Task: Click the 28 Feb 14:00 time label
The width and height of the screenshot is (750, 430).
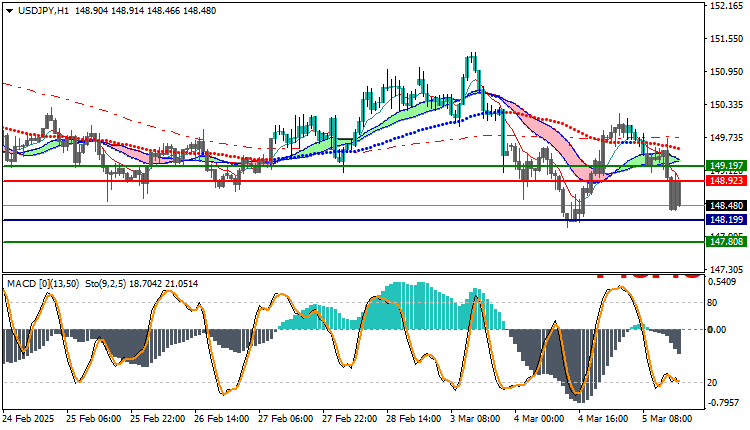Action: click(414, 419)
